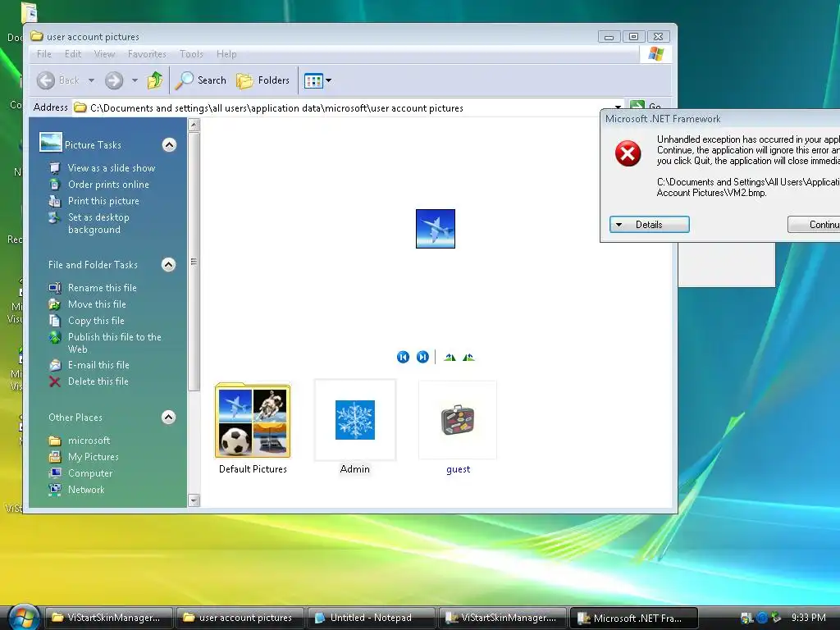840x630 pixels.
Task: Select the Admin snowflake picture
Action: coord(355,420)
